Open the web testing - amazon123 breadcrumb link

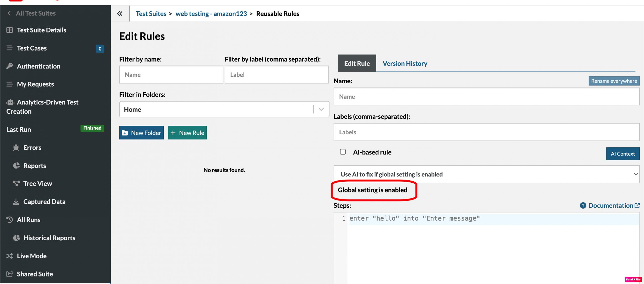211,14
